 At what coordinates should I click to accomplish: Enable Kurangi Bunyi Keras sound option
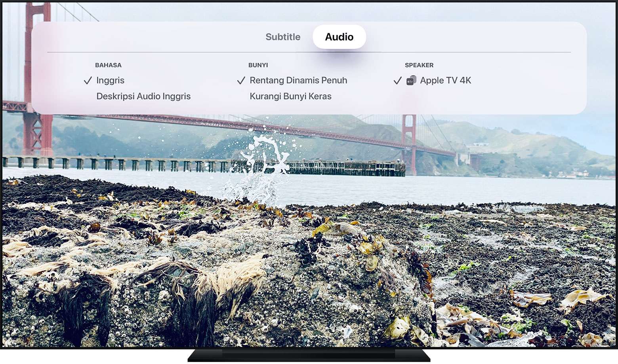pos(290,96)
